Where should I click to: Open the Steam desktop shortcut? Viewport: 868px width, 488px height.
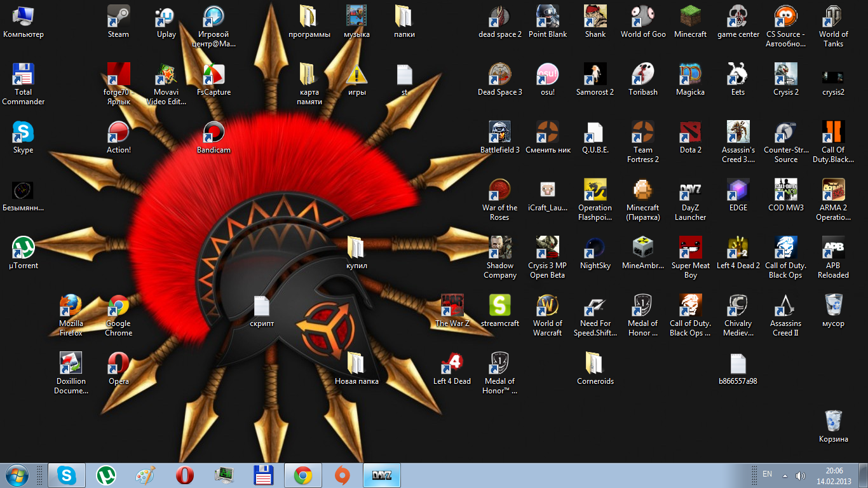(118, 22)
